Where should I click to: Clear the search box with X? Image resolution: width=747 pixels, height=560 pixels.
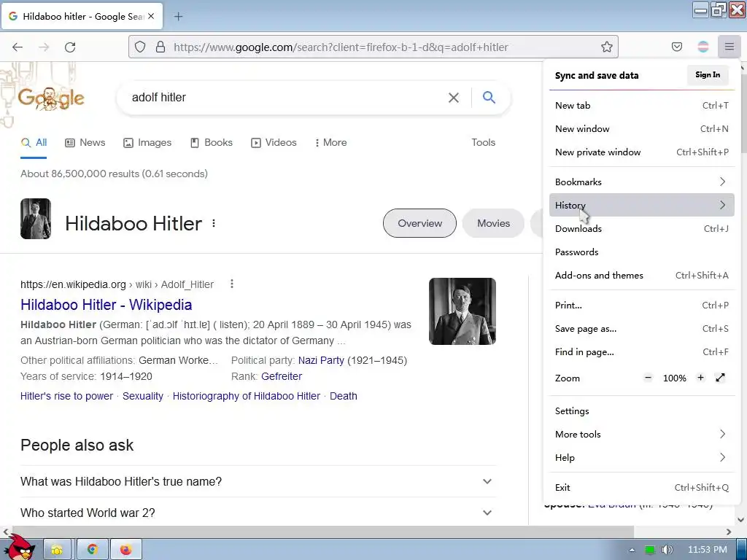[454, 98]
